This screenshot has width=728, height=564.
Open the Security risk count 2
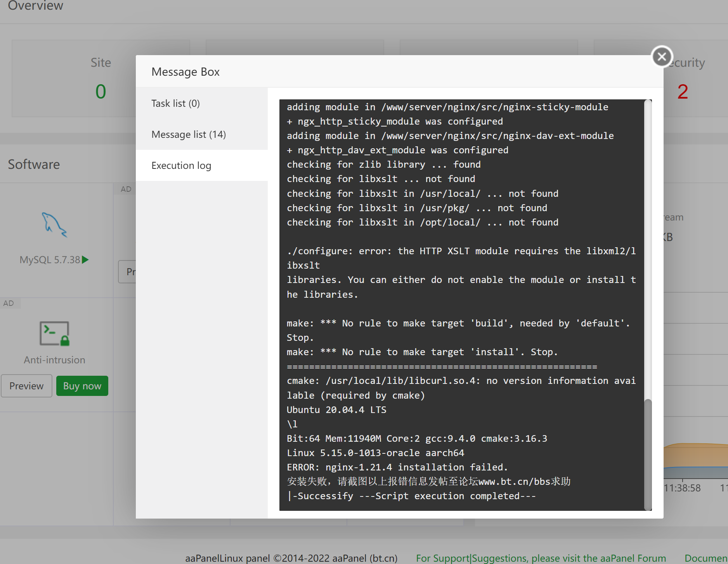point(683,92)
